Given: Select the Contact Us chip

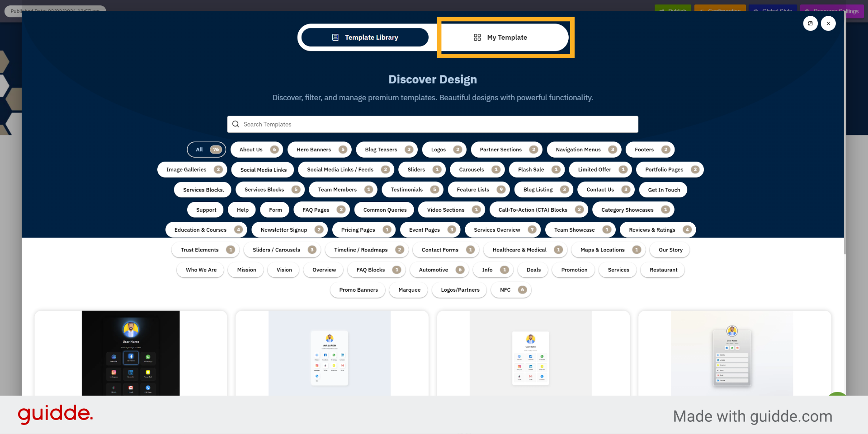Looking at the screenshot, I should point(606,190).
